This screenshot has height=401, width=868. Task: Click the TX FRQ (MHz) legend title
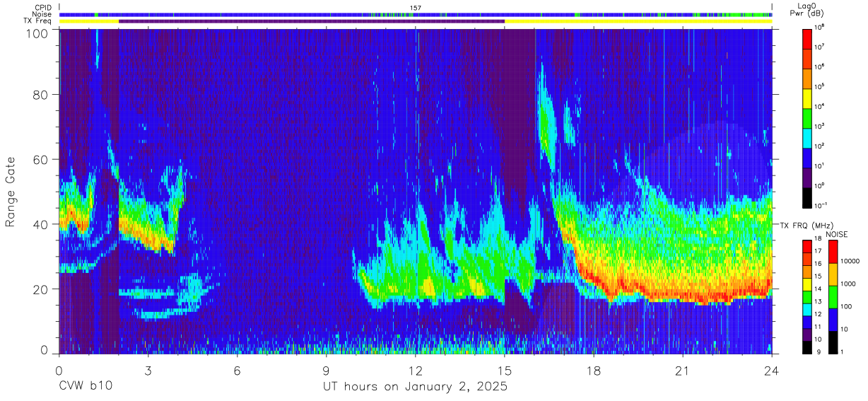(809, 225)
